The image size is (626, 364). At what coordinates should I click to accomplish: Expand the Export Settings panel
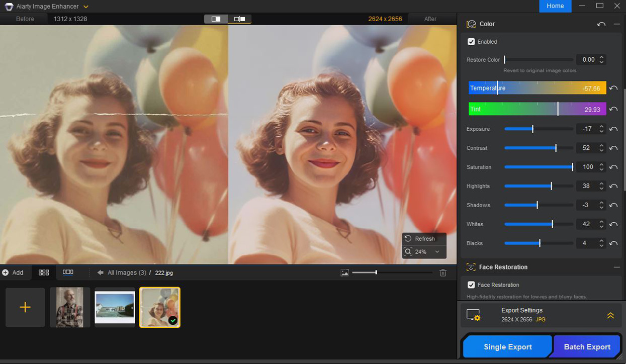610,315
